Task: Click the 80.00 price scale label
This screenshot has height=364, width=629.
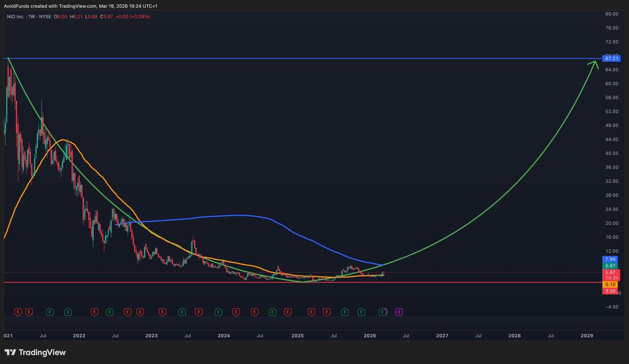Action: [612, 14]
